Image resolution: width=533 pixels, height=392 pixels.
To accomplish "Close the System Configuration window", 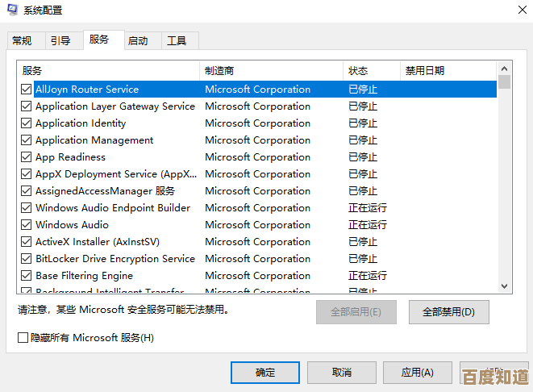I will (x=515, y=10).
